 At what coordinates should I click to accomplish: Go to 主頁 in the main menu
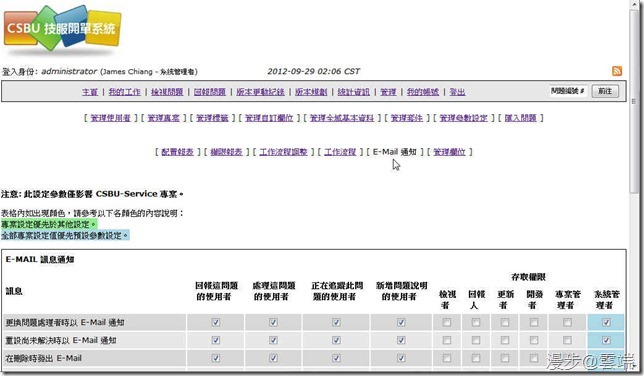[90, 92]
